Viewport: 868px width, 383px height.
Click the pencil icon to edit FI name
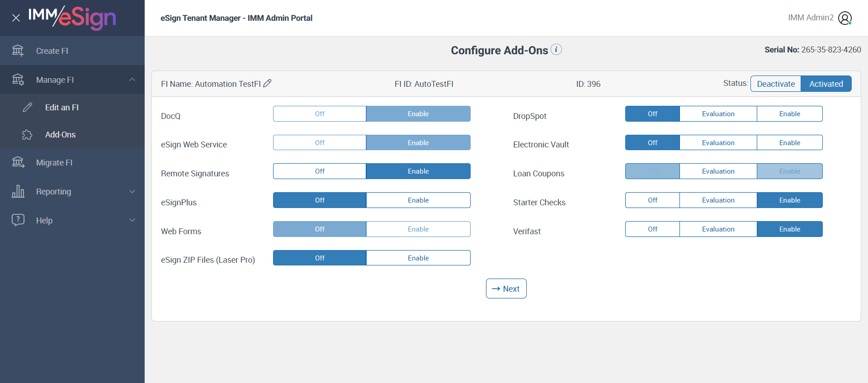(267, 83)
